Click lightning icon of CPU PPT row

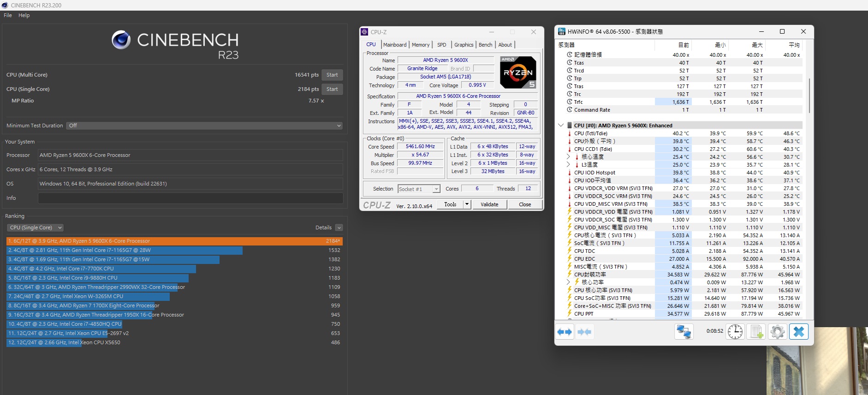pyautogui.click(x=569, y=314)
